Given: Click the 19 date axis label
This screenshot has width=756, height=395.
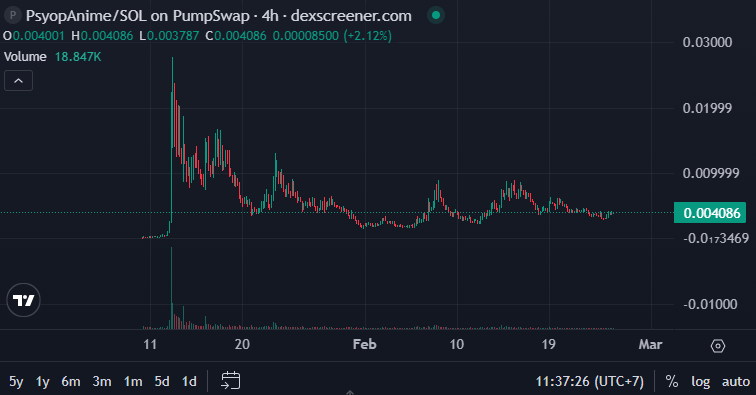Looking at the screenshot, I should pyautogui.click(x=548, y=344).
